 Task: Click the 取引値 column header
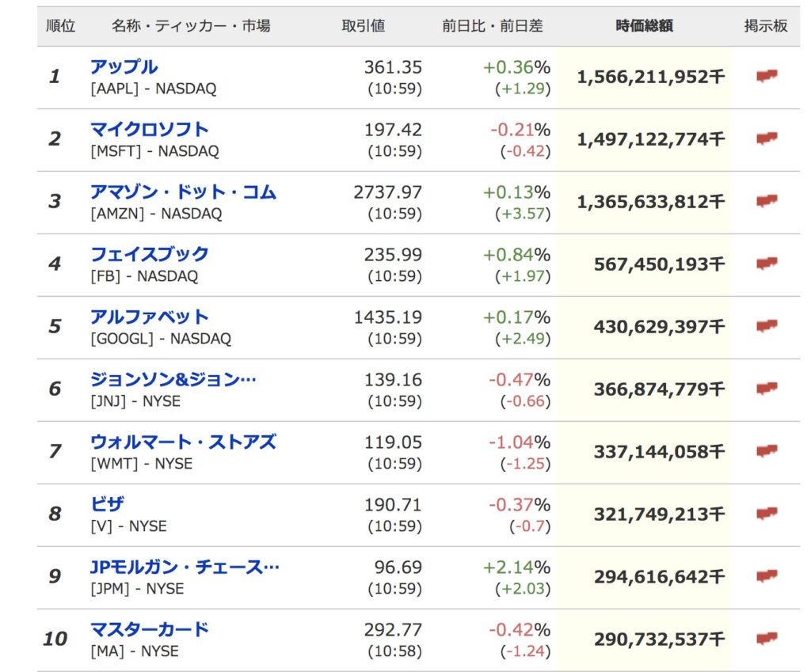(x=363, y=25)
